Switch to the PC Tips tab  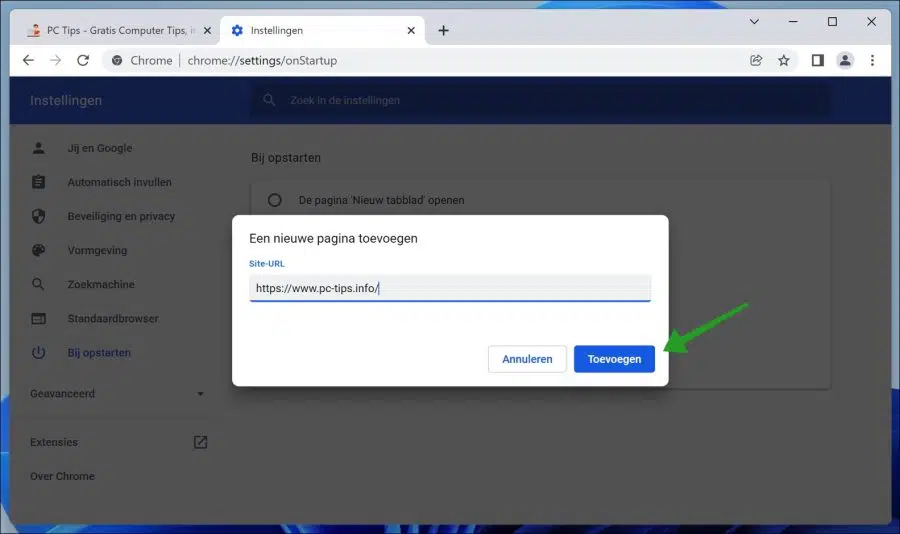(x=118, y=30)
